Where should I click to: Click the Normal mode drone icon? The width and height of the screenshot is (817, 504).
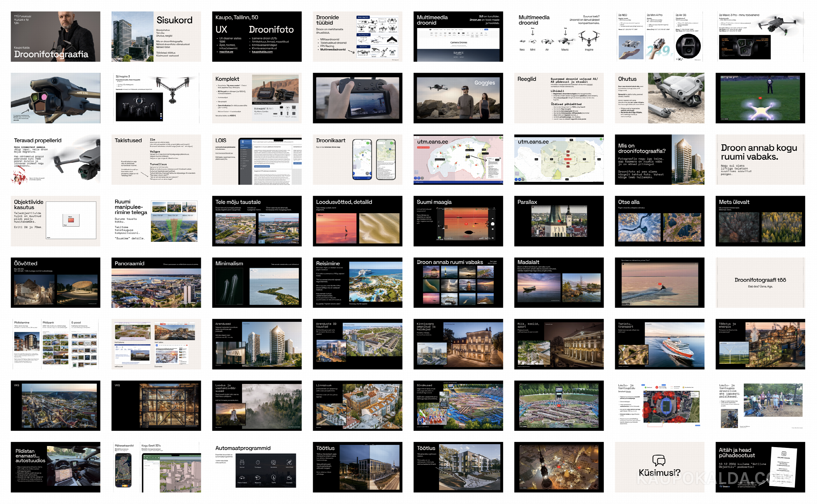tap(242, 462)
